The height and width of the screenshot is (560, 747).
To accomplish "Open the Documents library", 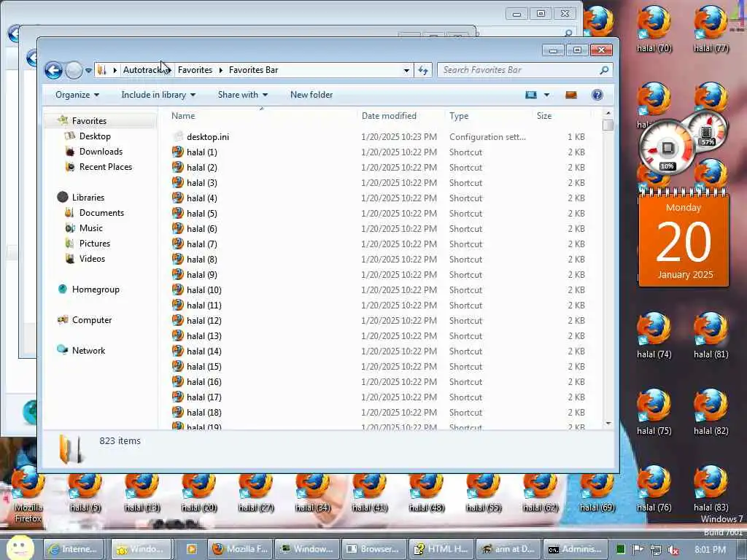I will click(101, 213).
